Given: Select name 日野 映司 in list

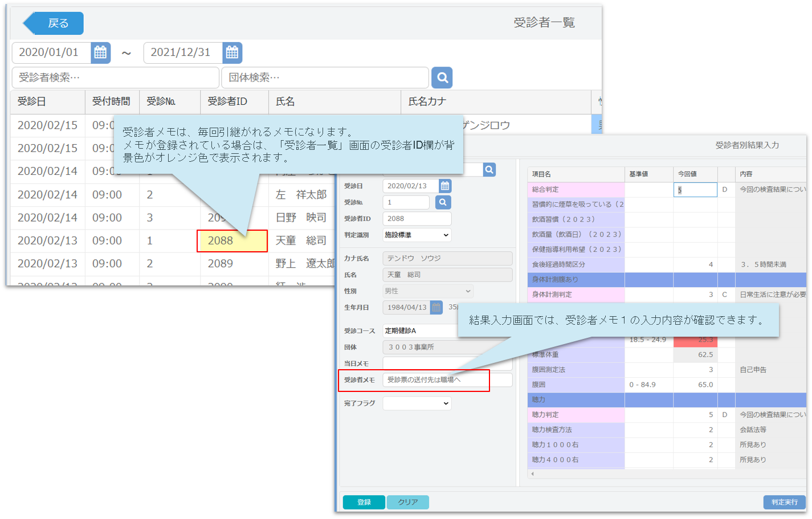Looking at the screenshot, I should 301,218.
